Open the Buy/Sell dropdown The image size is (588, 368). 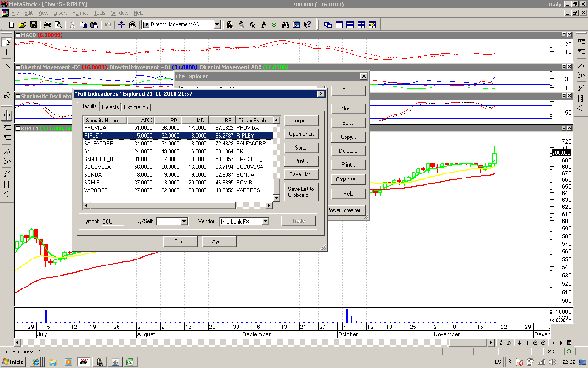(x=184, y=221)
